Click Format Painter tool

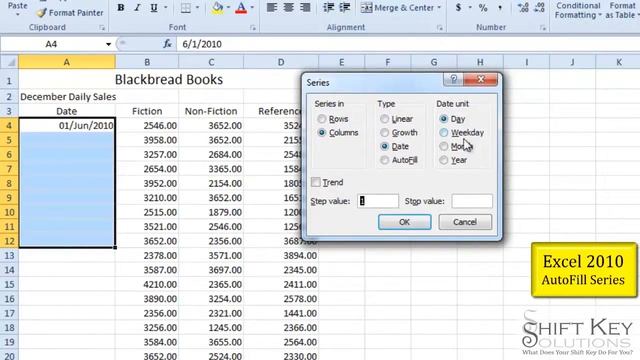(70, 13)
